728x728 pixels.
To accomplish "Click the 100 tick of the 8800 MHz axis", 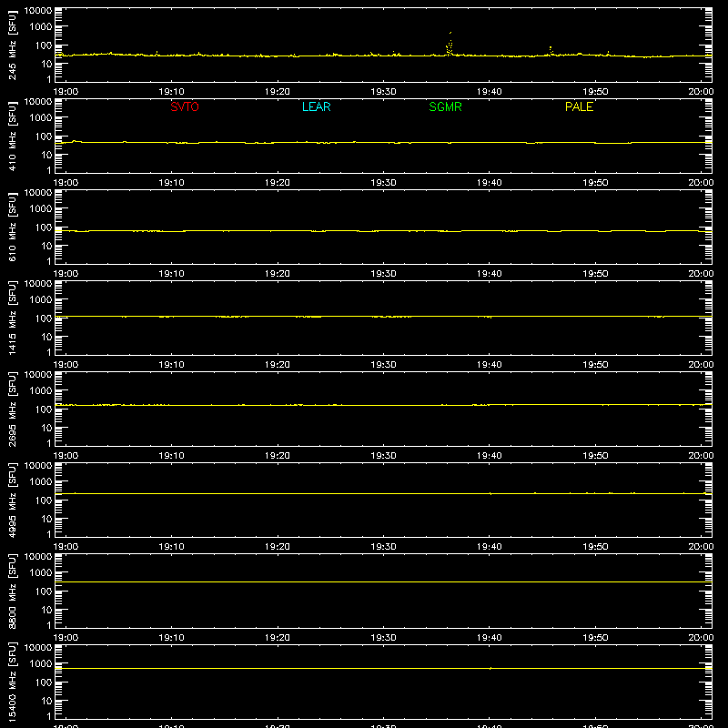I will click(43, 591).
